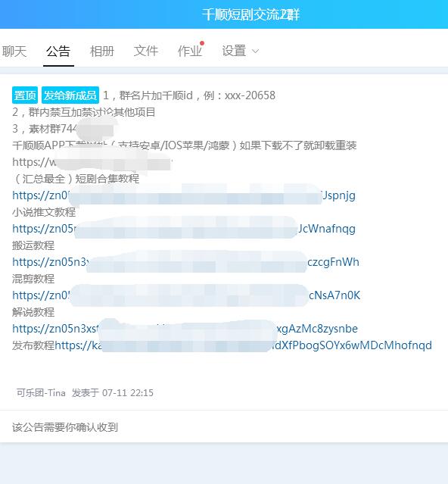Screen dimensions: 448x484
Task: Click the 发给新成员 tag badge
Action: tap(70, 95)
